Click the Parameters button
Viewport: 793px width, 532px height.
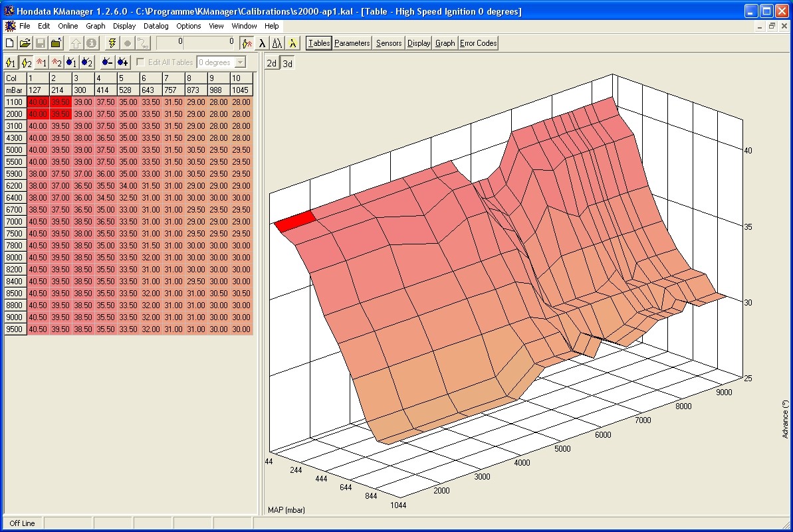pos(352,43)
